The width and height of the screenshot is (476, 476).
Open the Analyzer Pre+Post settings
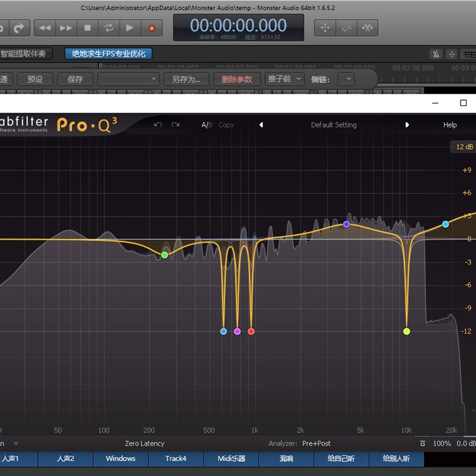pyautogui.click(x=317, y=443)
